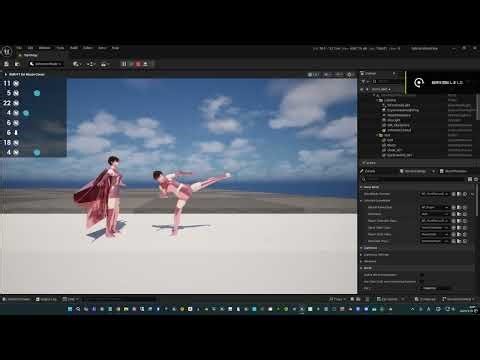Eject from the player controller
480x360 pixels.
(x=145, y=64)
